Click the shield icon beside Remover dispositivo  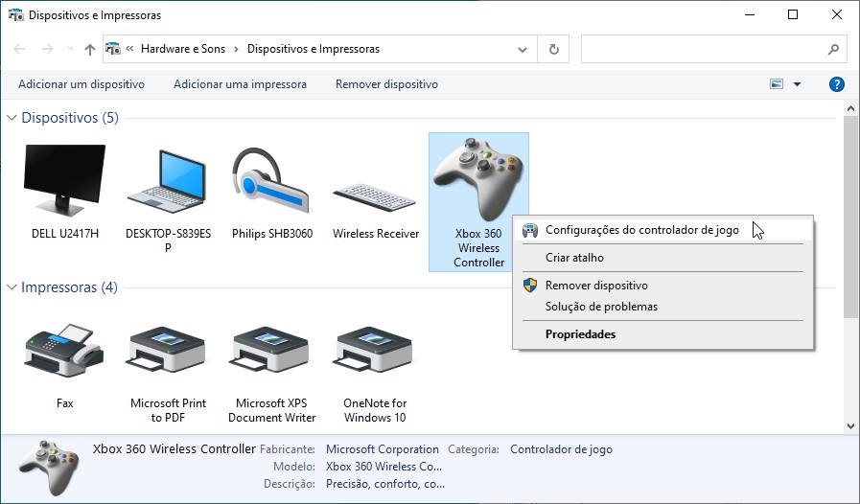pos(530,286)
